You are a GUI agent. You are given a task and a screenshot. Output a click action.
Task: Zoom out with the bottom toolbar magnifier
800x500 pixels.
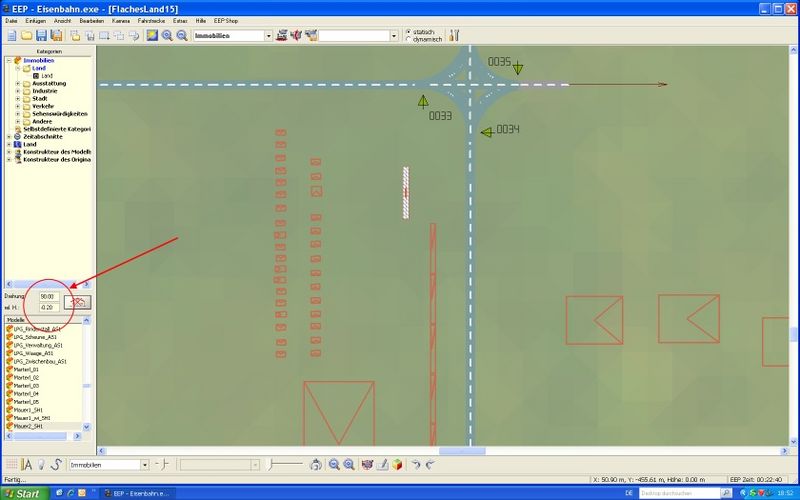coord(334,464)
